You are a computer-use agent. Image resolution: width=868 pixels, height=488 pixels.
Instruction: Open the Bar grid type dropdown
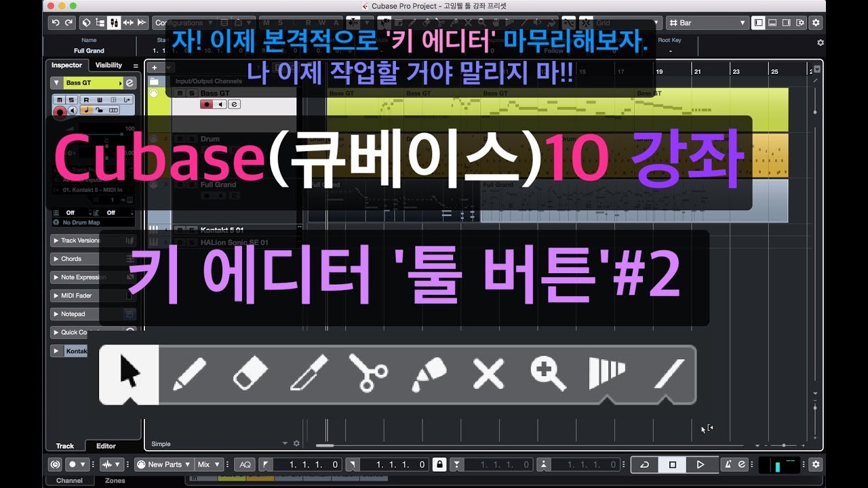pyautogui.click(x=707, y=23)
